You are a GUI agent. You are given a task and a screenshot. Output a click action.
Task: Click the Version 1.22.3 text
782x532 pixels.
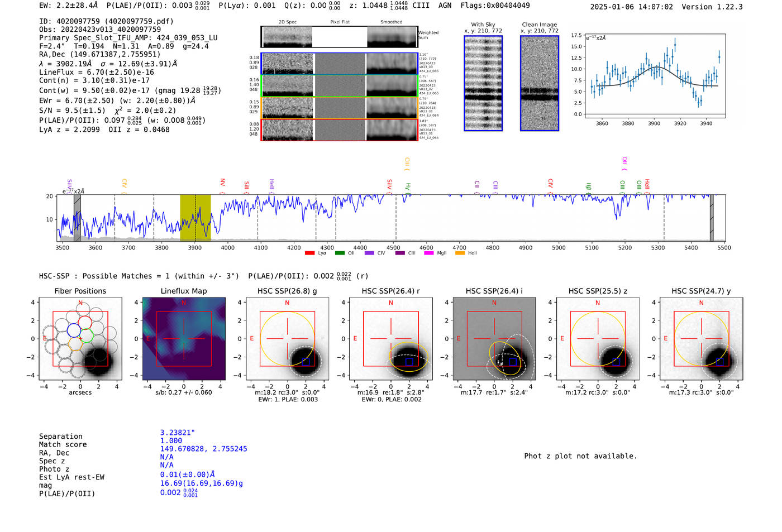coord(712,7)
